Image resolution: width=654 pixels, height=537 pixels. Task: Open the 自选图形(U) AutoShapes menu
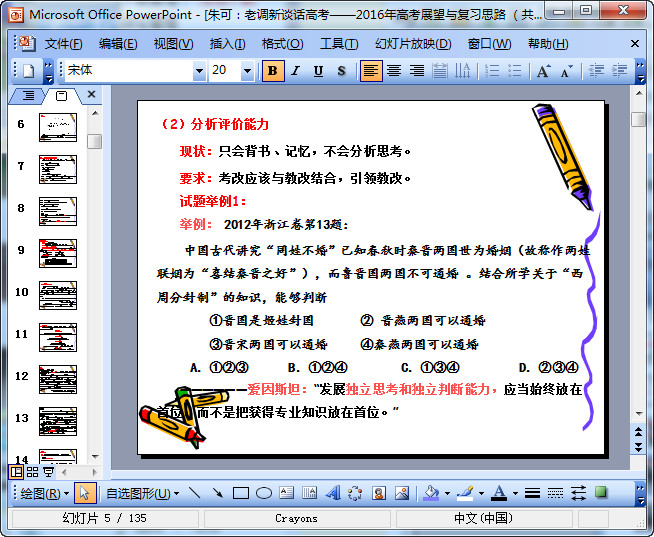click(142, 494)
